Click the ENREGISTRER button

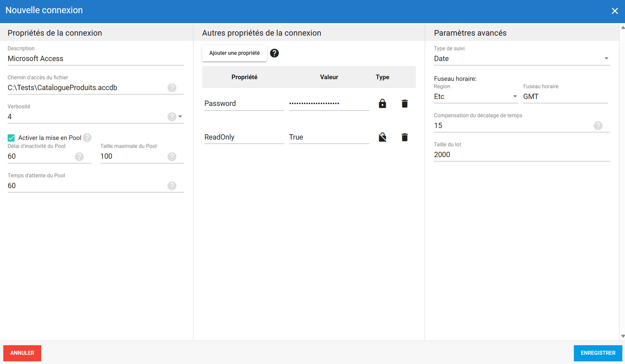coord(598,353)
